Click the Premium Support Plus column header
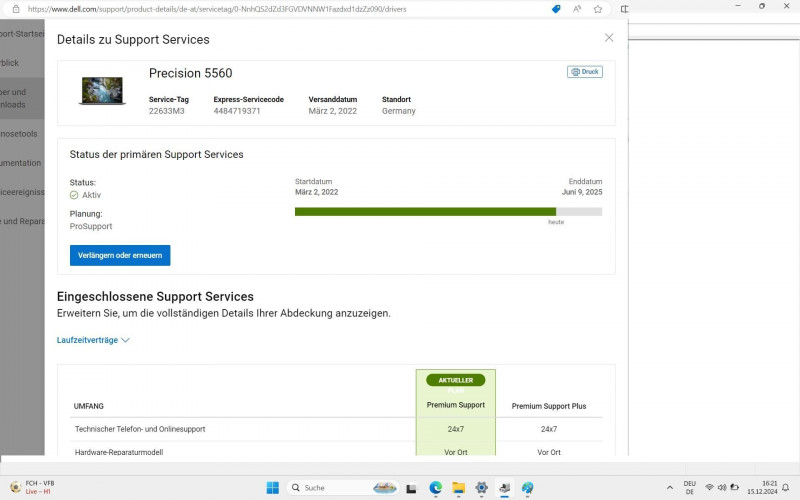This screenshot has width=800, height=500. point(549,406)
